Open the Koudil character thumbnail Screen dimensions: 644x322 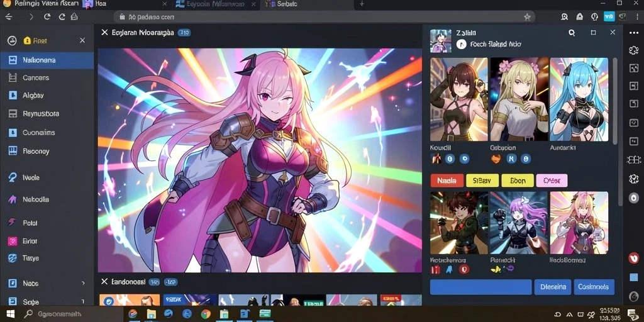point(458,99)
